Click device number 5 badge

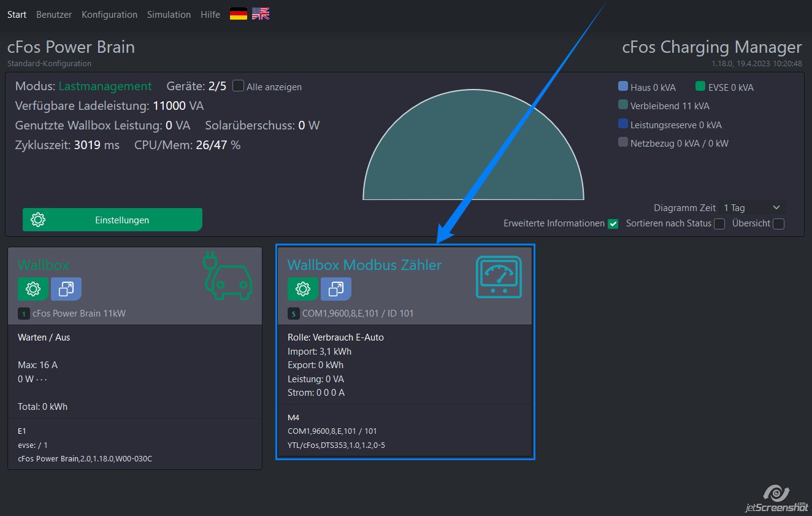[294, 314]
